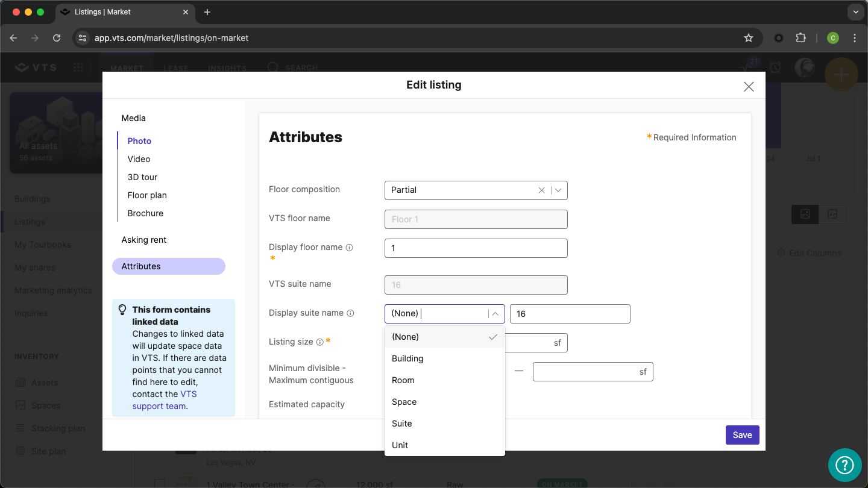Screen dimensions: 868x488
Task: Open the browser extensions puzzle icon
Action: pyautogui.click(x=800, y=38)
